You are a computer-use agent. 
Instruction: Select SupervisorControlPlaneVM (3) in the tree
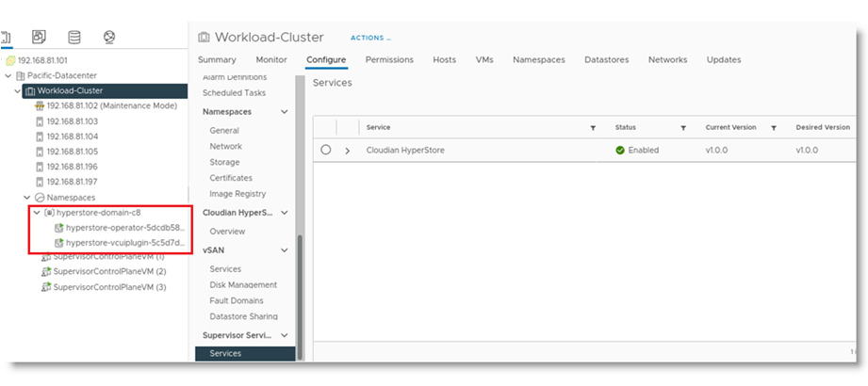[109, 287]
